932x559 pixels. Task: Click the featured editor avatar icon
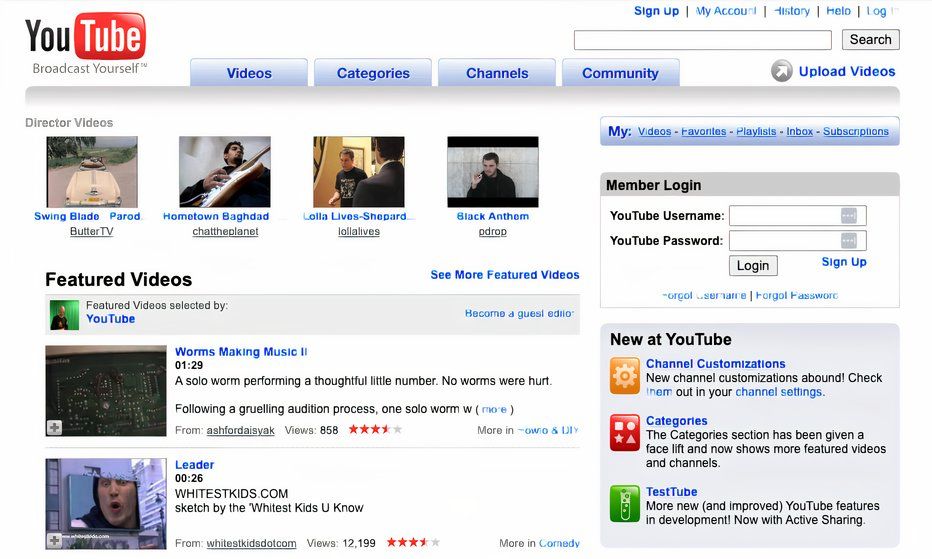[64, 315]
